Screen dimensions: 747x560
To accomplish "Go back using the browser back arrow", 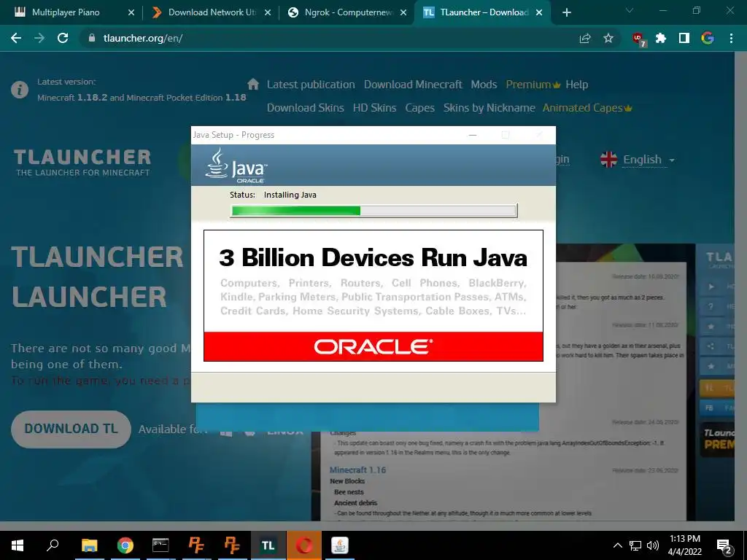I will pos(16,38).
